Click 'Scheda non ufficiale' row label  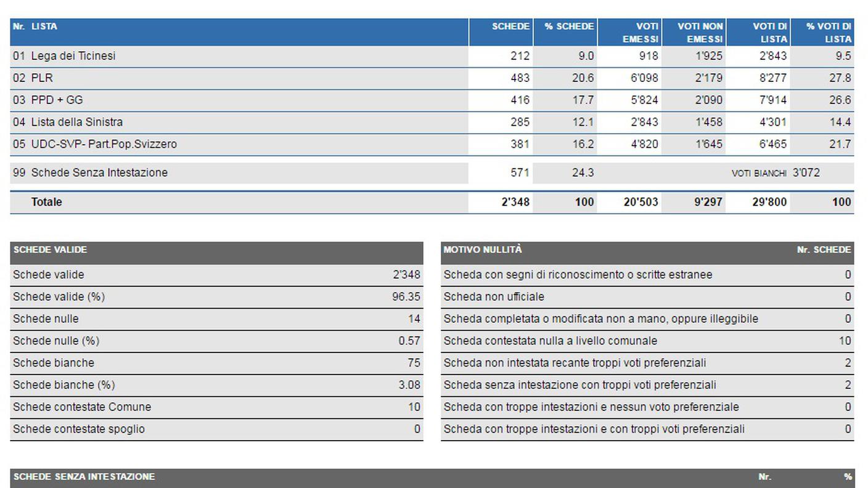point(494,297)
